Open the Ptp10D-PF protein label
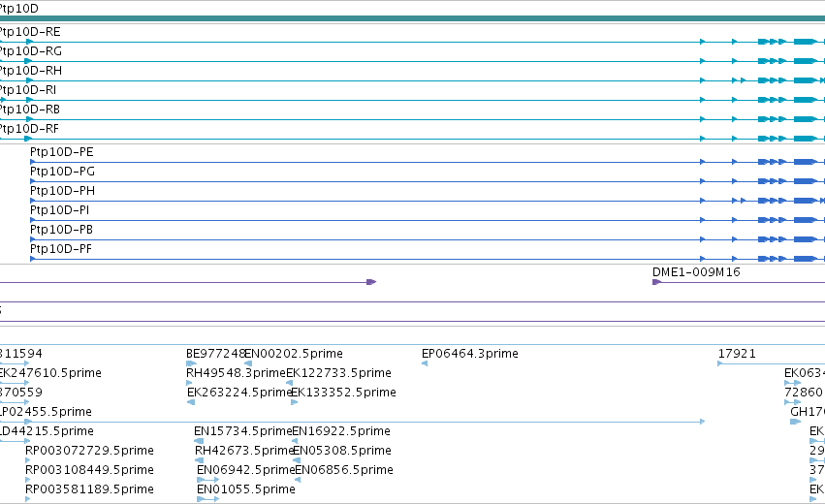This screenshot has width=825, height=504. click(60, 249)
